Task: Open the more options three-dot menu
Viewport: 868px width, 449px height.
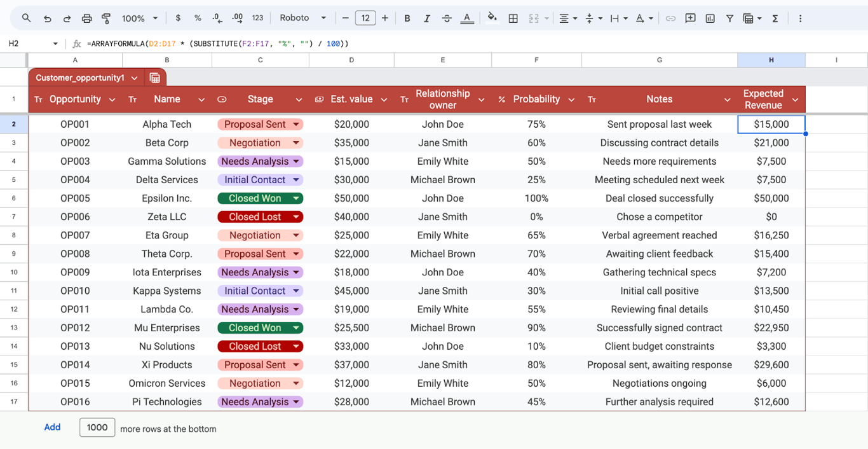Action: 800,18
